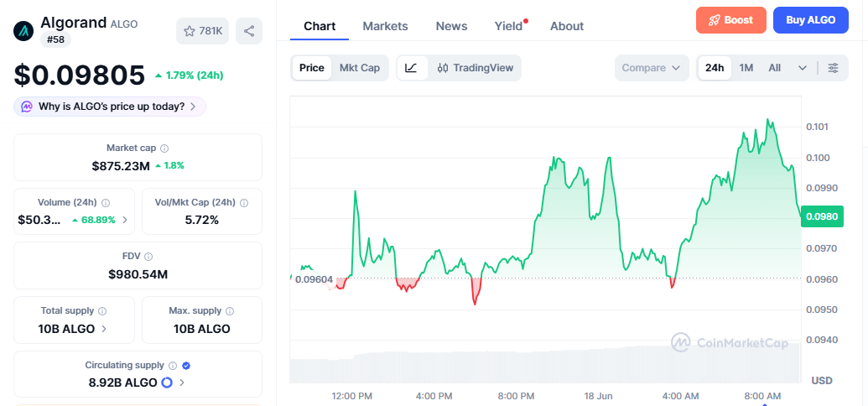The width and height of the screenshot is (868, 406).
Task: Click the 5.72% Vol/Mkt Cap value
Action: coord(202,220)
